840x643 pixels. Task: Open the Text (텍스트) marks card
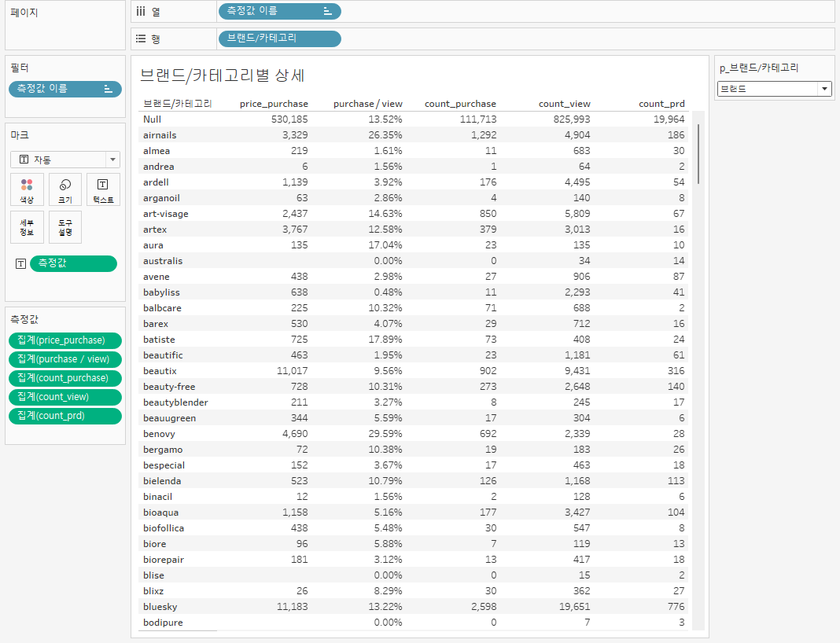(x=103, y=189)
